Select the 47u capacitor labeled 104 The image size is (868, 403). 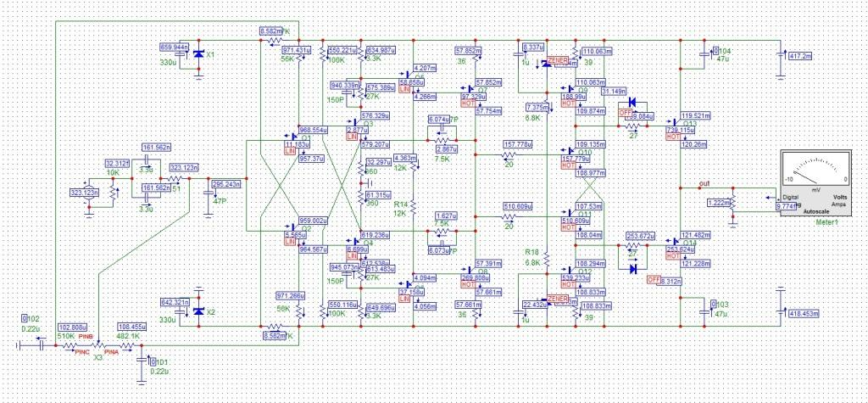coord(704,55)
